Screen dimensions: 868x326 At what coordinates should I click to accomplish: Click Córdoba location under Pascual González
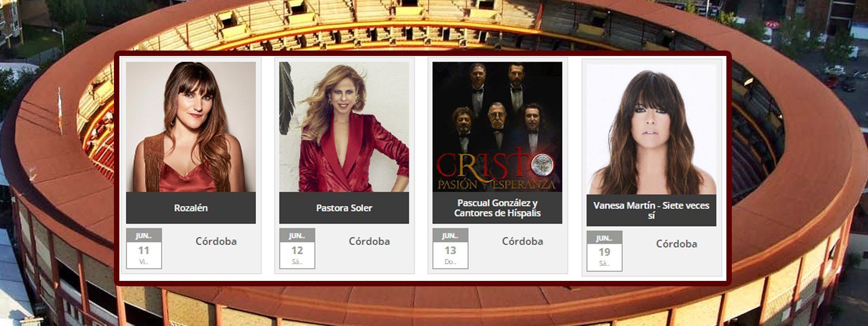[522, 241]
